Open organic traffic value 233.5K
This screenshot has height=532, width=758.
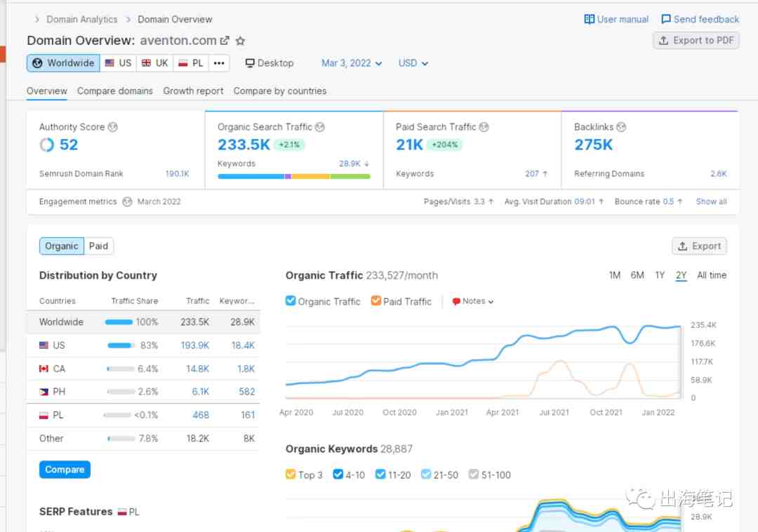(244, 145)
